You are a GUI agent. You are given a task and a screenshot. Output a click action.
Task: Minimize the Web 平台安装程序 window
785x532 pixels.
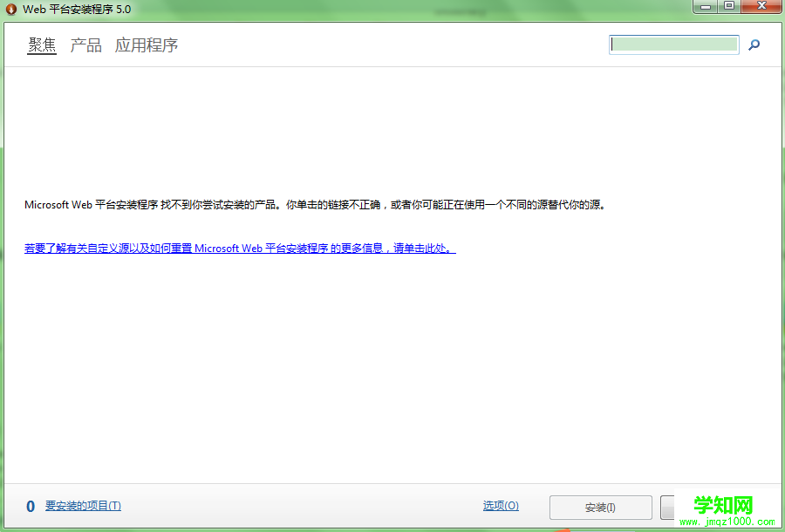(706, 6)
